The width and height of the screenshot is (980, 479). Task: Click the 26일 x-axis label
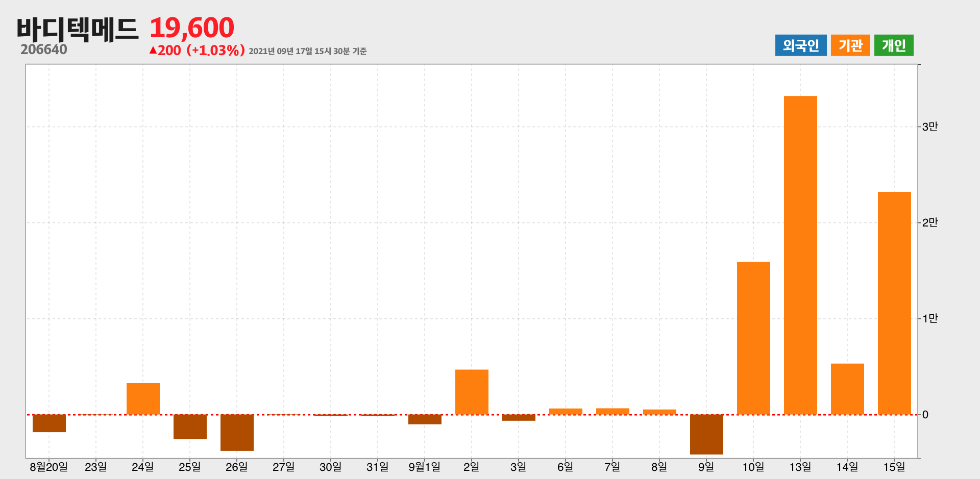[236, 467]
